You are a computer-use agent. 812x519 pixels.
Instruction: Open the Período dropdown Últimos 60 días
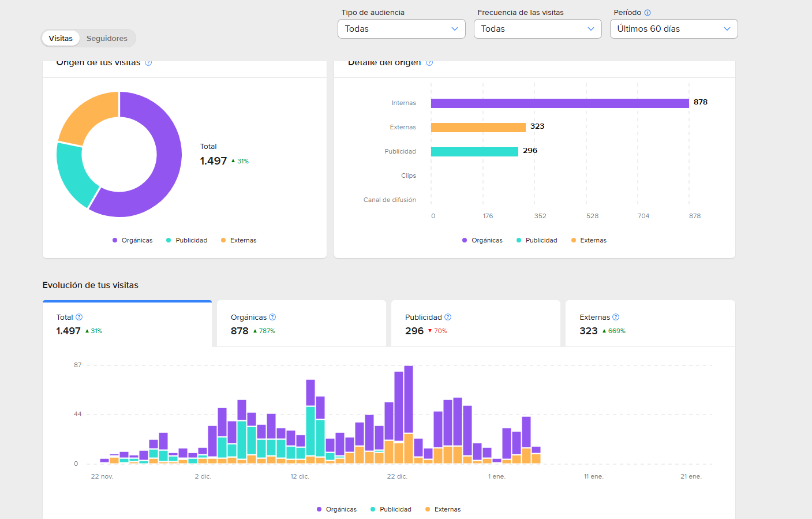[673, 29]
